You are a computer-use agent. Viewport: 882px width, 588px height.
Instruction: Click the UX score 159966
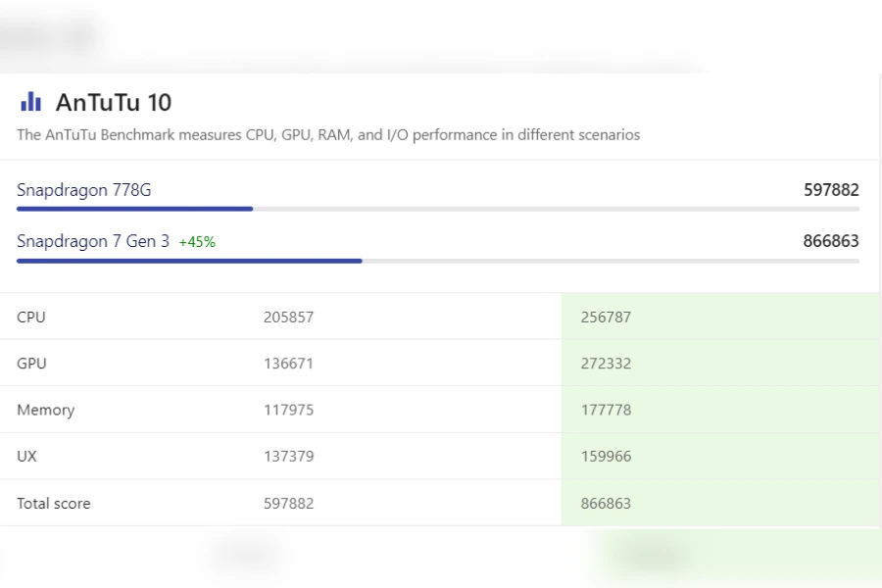point(606,457)
